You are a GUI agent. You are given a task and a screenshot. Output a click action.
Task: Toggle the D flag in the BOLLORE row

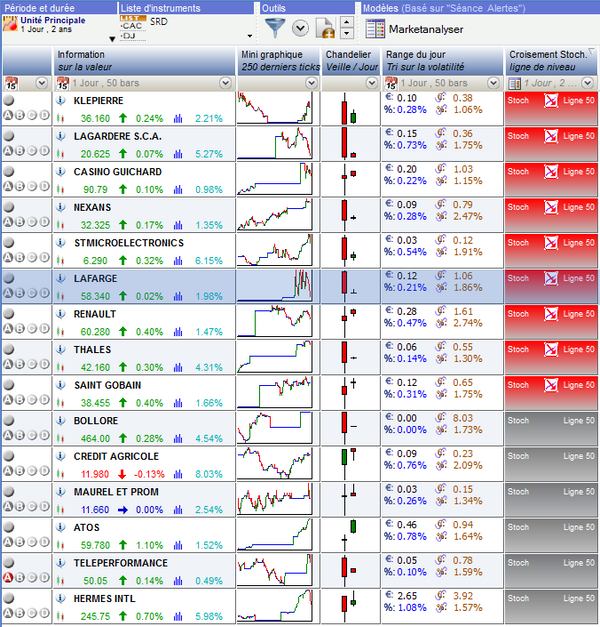pos(44,435)
